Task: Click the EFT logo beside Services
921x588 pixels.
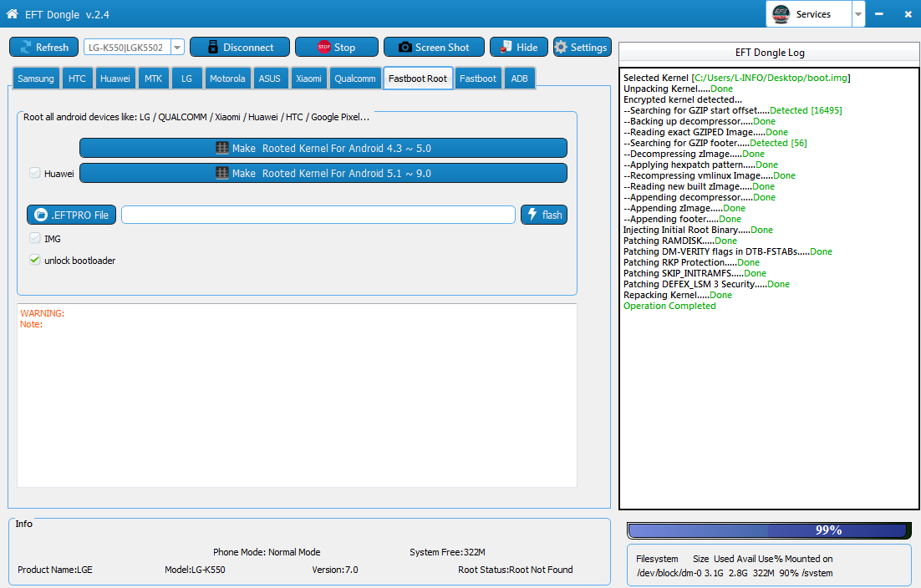Action: (781, 13)
